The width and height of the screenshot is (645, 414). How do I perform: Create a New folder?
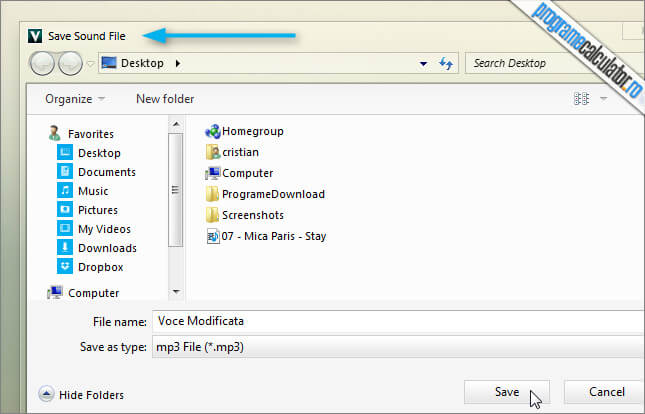pos(165,99)
